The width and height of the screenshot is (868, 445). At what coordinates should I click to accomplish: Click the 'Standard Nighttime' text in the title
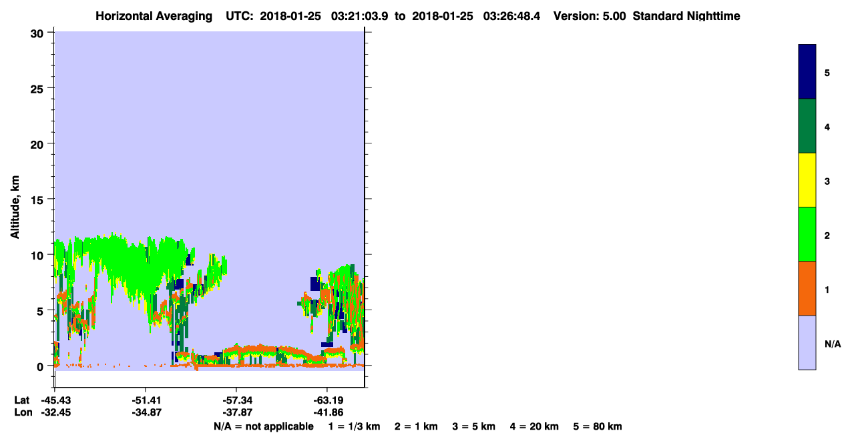tap(686, 16)
